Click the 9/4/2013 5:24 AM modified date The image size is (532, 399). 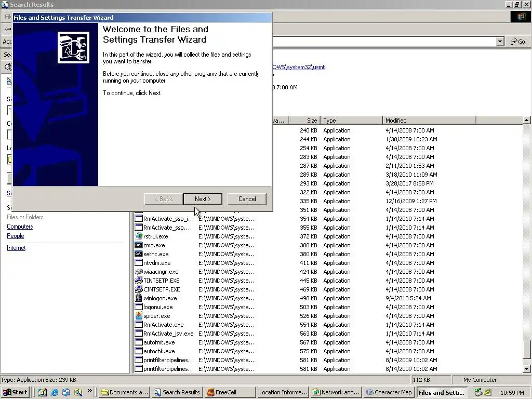click(x=408, y=298)
